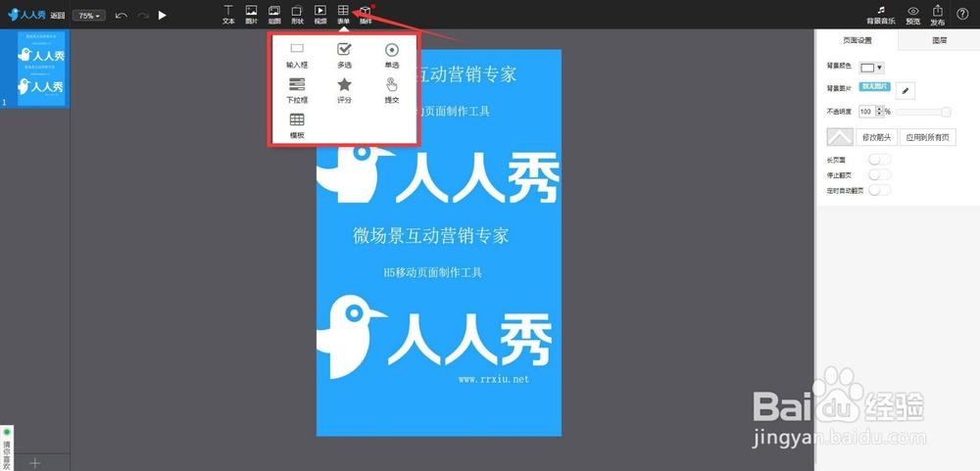Select the lower 微场景互动营销专家 text on canvas
The height and width of the screenshot is (471, 980).
coord(430,235)
